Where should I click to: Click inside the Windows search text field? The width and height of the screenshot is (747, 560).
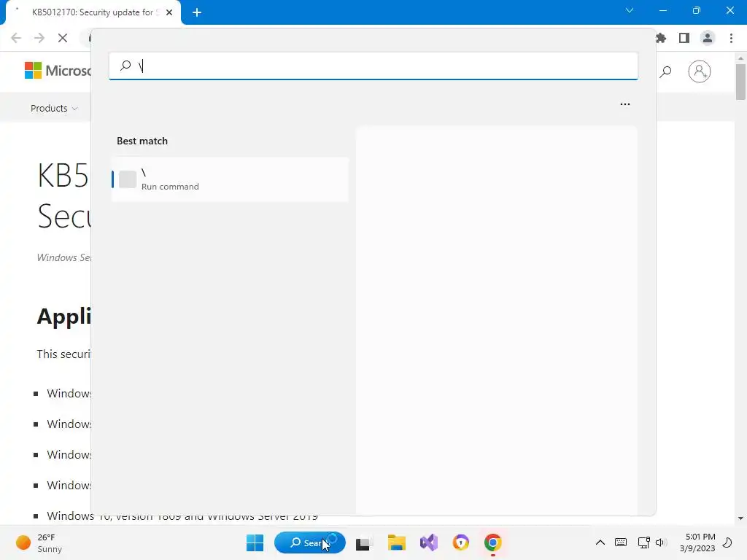(x=373, y=66)
